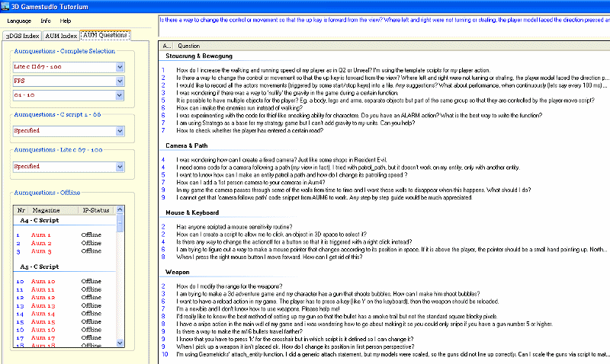The image size is (610, 364).
Task: Open the Help menu
Action: pyautogui.click(x=66, y=21)
